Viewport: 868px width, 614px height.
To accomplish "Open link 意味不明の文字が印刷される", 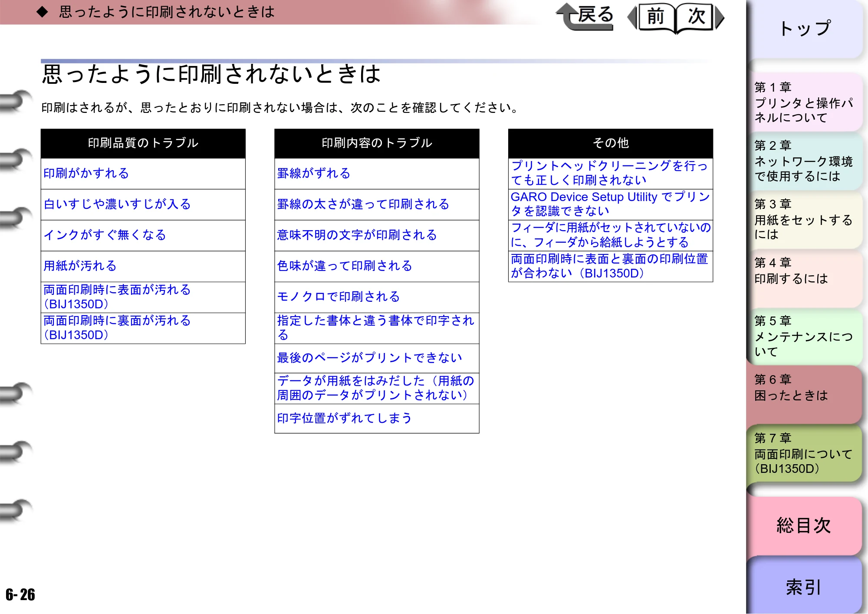I will pos(357,235).
